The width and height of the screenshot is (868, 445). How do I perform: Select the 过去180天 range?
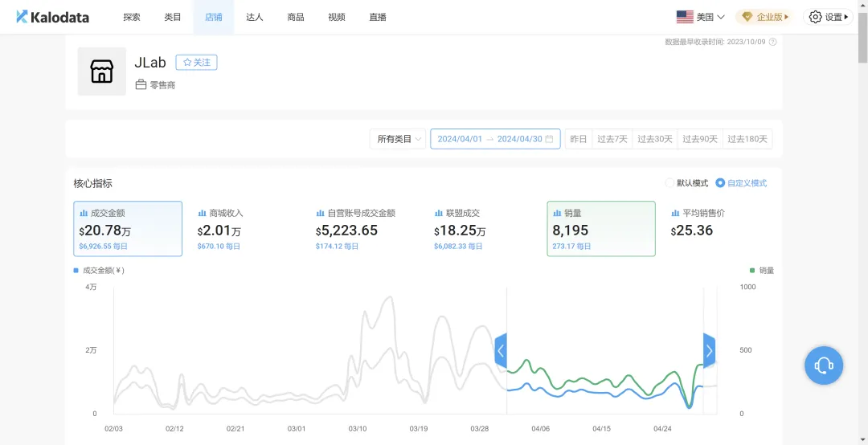click(x=747, y=139)
